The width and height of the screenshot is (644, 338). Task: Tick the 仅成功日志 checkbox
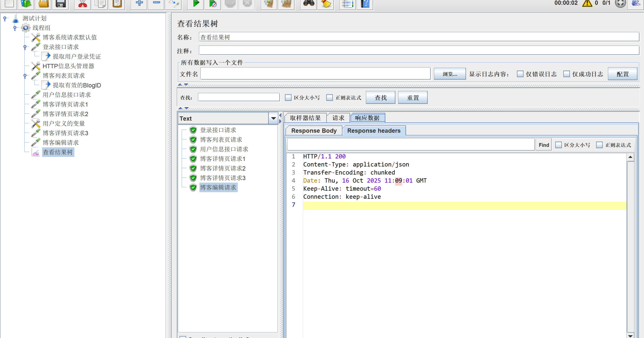(x=566, y=74)
